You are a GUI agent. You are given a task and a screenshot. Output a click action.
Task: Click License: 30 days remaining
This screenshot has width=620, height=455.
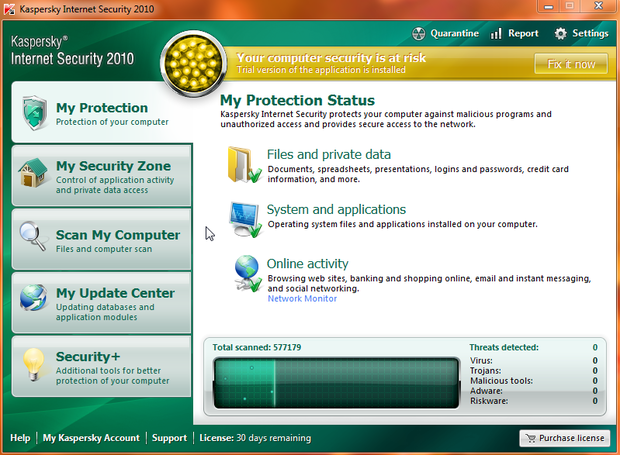pos(255,438)
